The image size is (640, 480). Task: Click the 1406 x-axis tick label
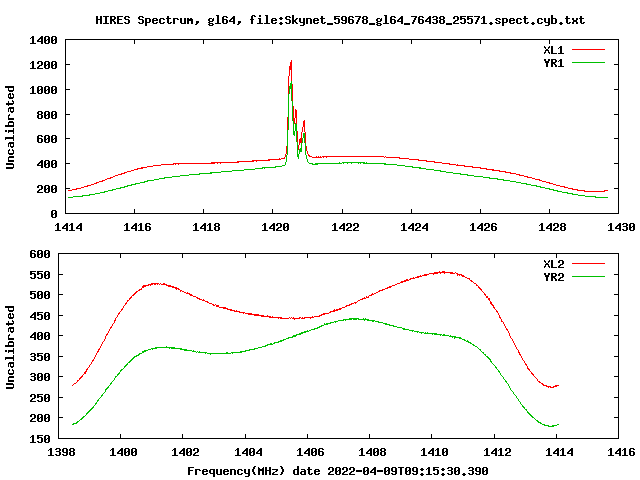pos(310,452)
